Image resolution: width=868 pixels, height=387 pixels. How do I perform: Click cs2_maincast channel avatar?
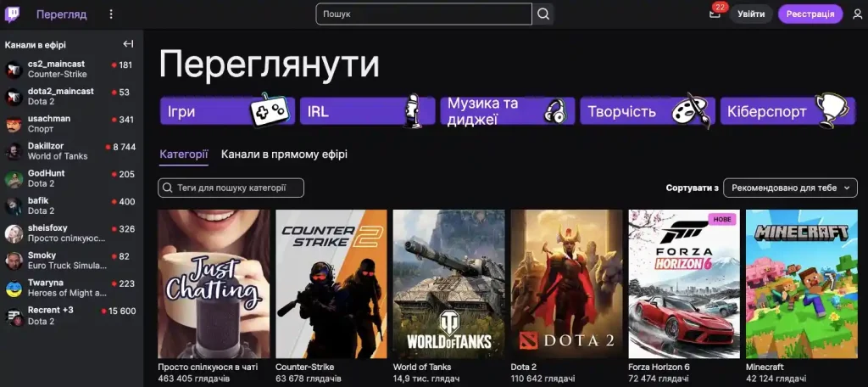click(x=14, y=70)
